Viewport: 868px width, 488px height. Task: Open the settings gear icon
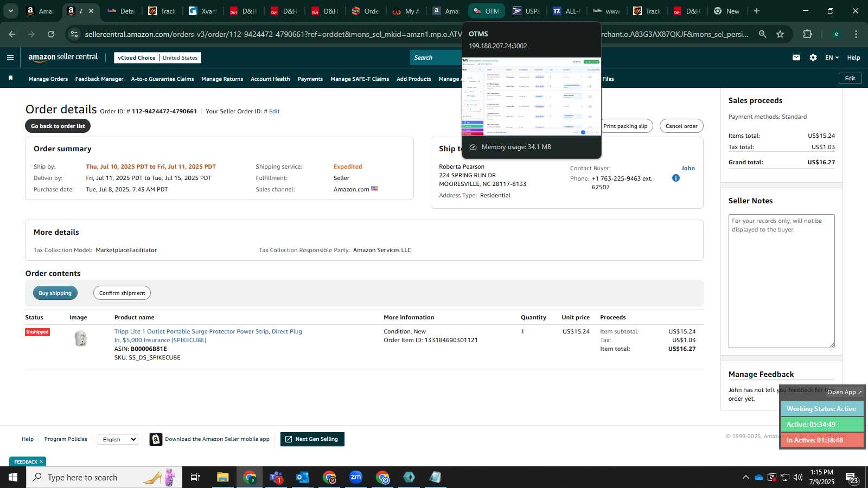point(813,57)
